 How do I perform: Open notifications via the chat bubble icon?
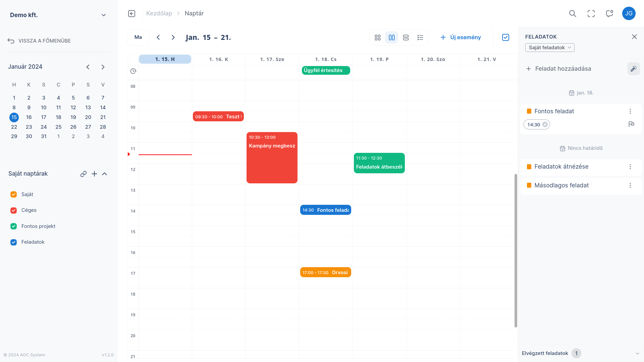point(609,13)
